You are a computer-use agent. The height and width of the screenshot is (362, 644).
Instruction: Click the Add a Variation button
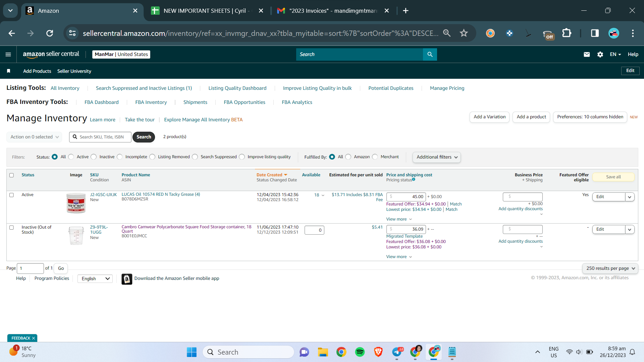coord(490,117)
